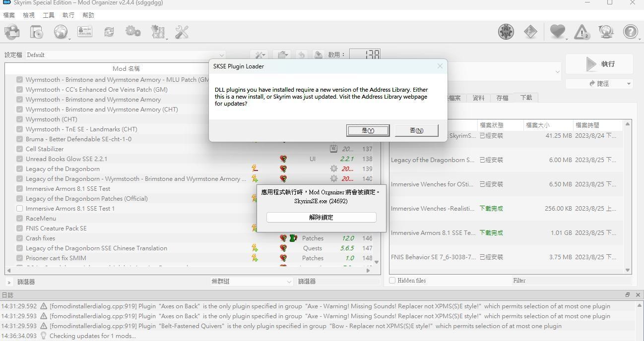This screenshot has width=644, height=341.
Task: Click the list-options wrench icon near 啟用
Action: point(259,55)
